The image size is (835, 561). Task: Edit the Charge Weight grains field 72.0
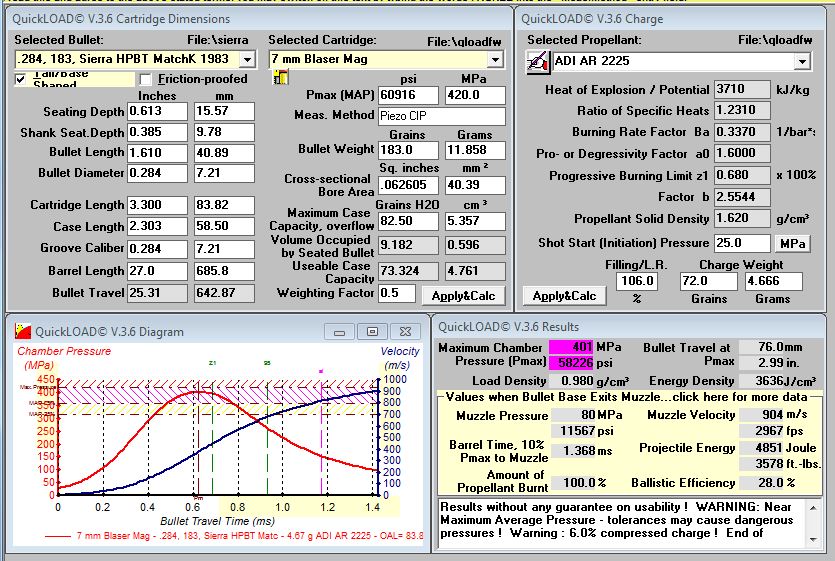(x=708, y=281)
